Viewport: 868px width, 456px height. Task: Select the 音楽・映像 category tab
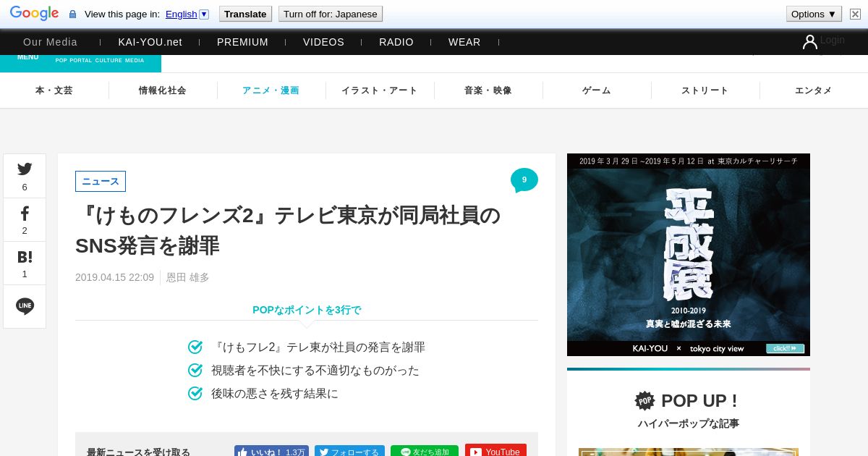click(488, 90)
